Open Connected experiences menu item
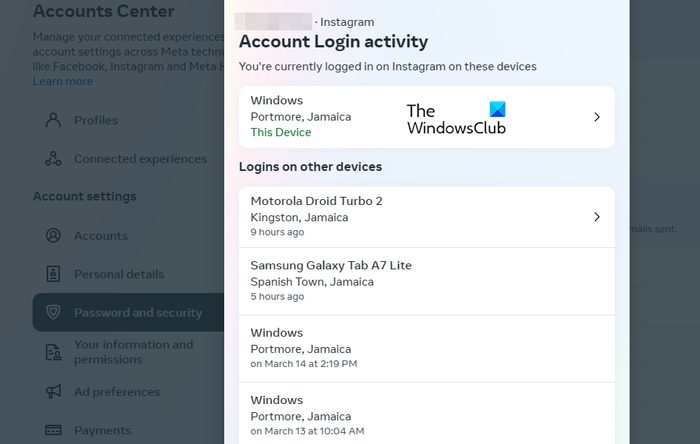Viewport: 700px width, 444px height. pyautogui.click(x=140, y=159)
